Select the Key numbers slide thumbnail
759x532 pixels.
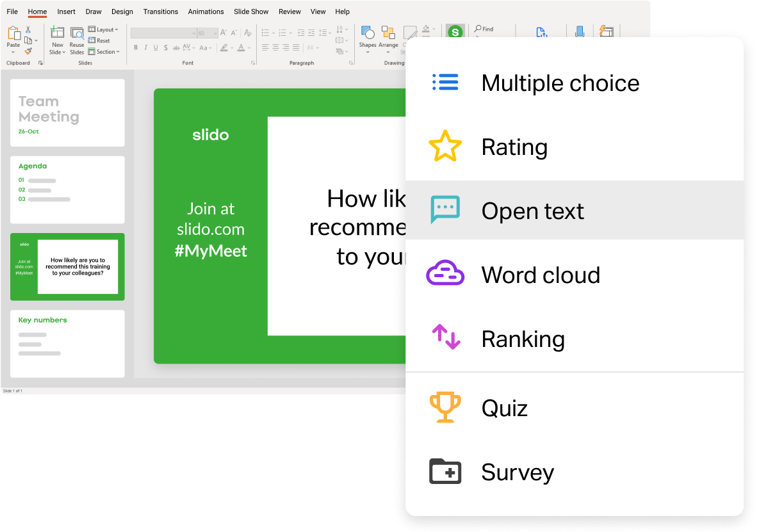click(67, 344)
